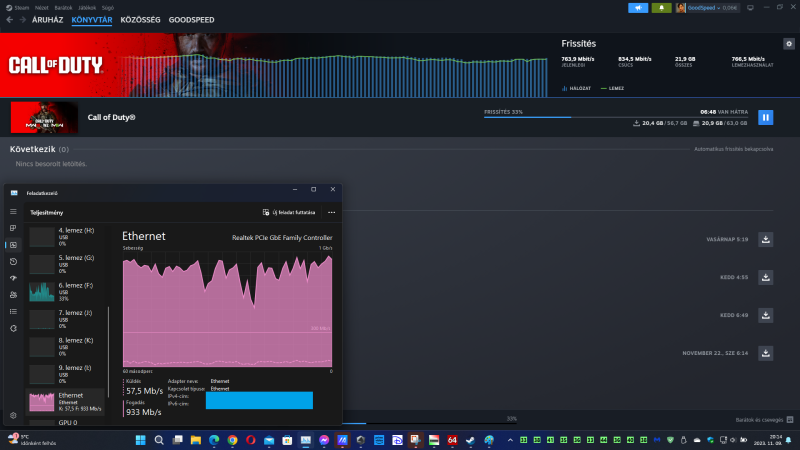Open Opera browser from taskbar
This screenshot has width=800, height=450.
tap(251, 440)
